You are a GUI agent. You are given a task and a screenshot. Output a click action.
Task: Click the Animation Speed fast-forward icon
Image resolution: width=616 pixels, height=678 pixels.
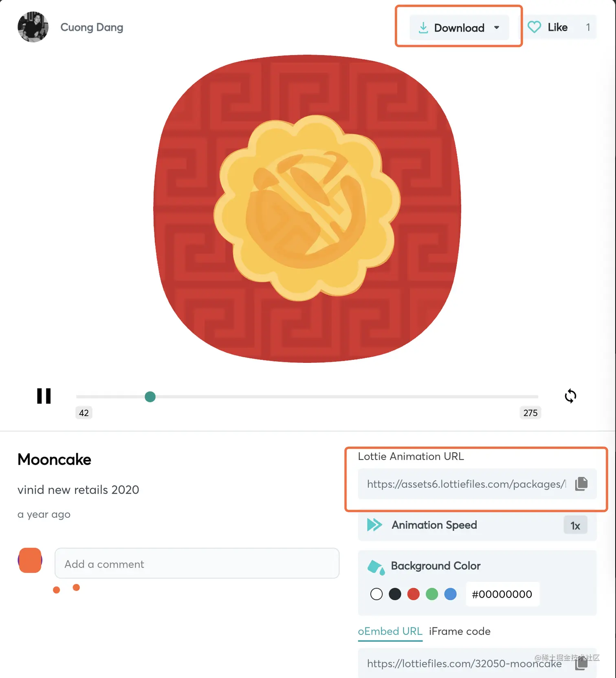pyautogui.click(x=374, y=525)
